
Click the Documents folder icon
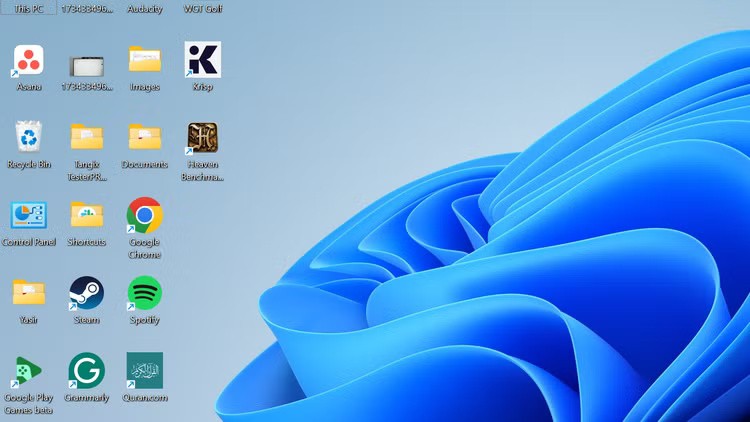(x=145, y=137)
